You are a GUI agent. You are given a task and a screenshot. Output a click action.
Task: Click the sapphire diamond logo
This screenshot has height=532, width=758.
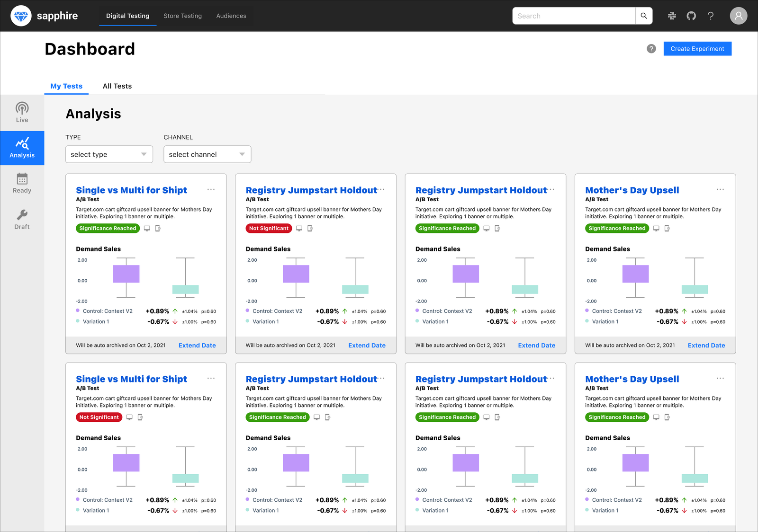pos(21,16)
